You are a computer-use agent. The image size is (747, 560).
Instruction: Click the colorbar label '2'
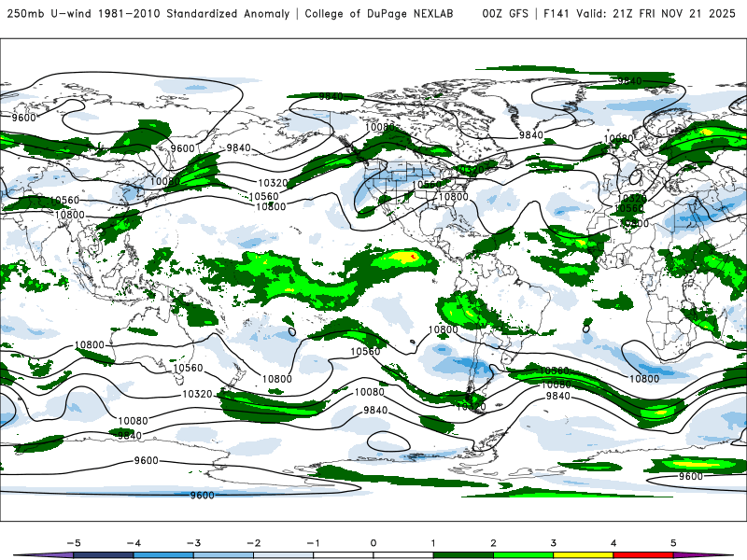tap(493, 543)
